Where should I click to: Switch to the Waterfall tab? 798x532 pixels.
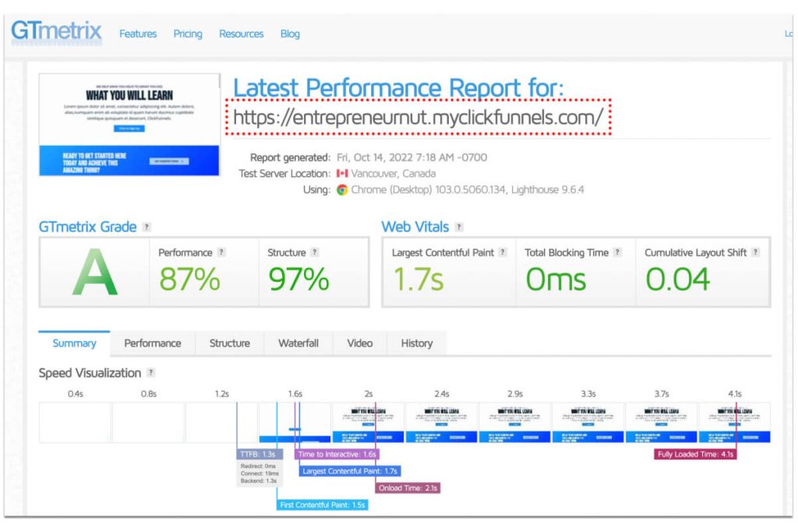298,343
